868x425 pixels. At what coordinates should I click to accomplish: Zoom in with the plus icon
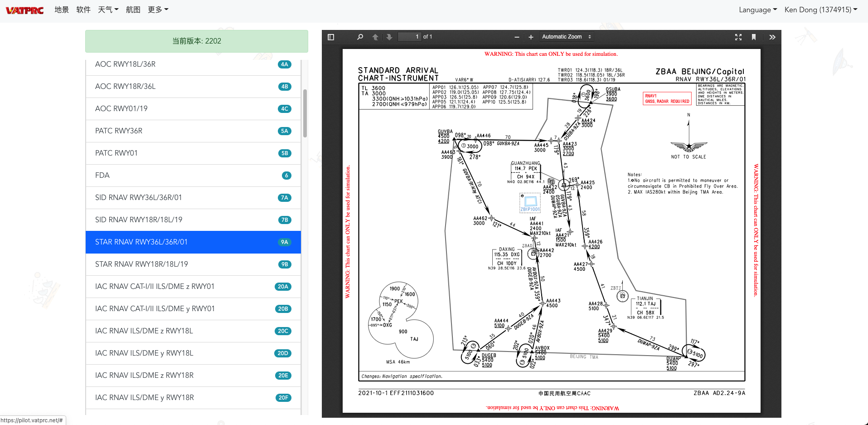click(531, 37)
